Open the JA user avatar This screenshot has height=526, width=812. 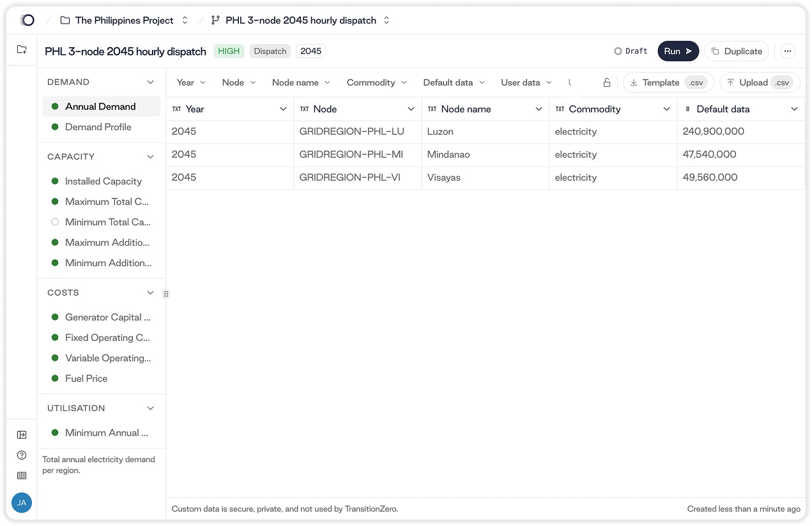pos(22,503)
